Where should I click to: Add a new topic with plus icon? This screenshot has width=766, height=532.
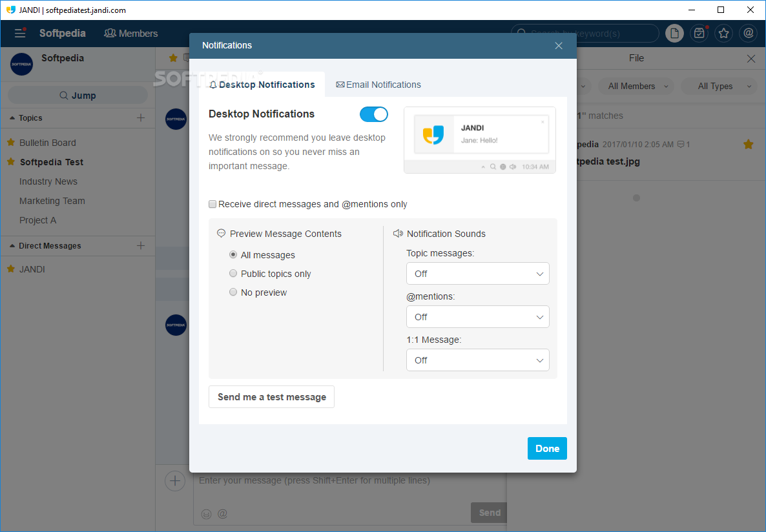point(141,118)
